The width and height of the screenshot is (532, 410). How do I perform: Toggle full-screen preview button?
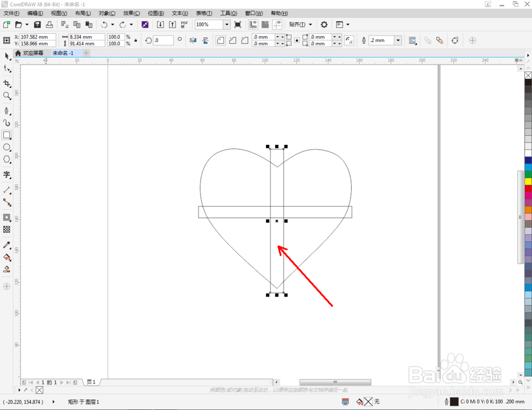(x=238, y=24)
